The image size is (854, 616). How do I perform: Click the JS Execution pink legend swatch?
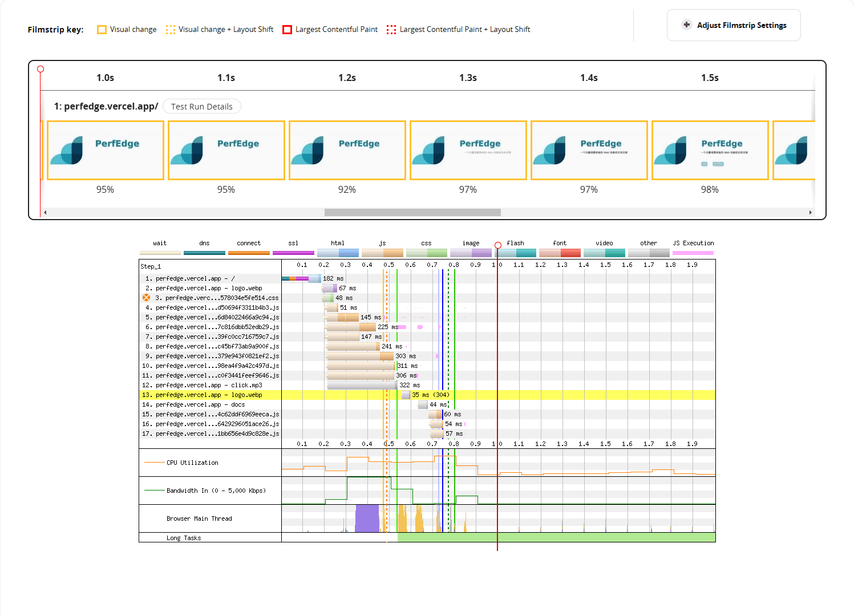click(693, 253)
